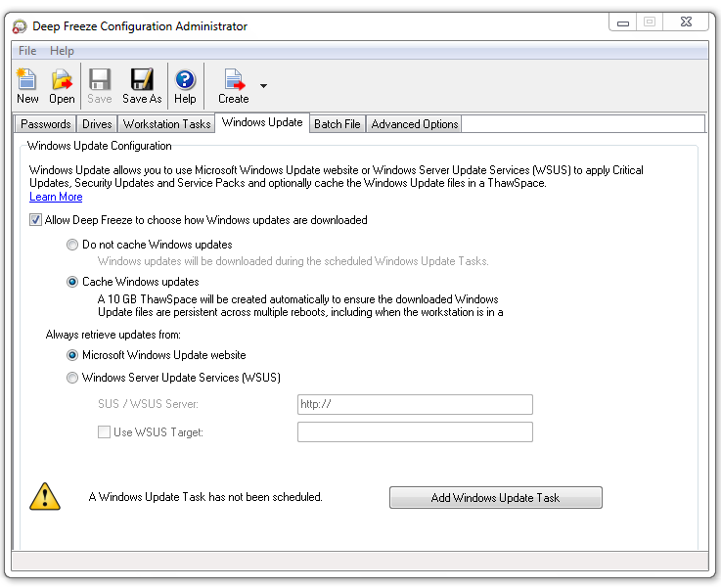The image size is (721, 588).
Task: Select Cache Windows updates option
Action: click(x=72, y=282)
